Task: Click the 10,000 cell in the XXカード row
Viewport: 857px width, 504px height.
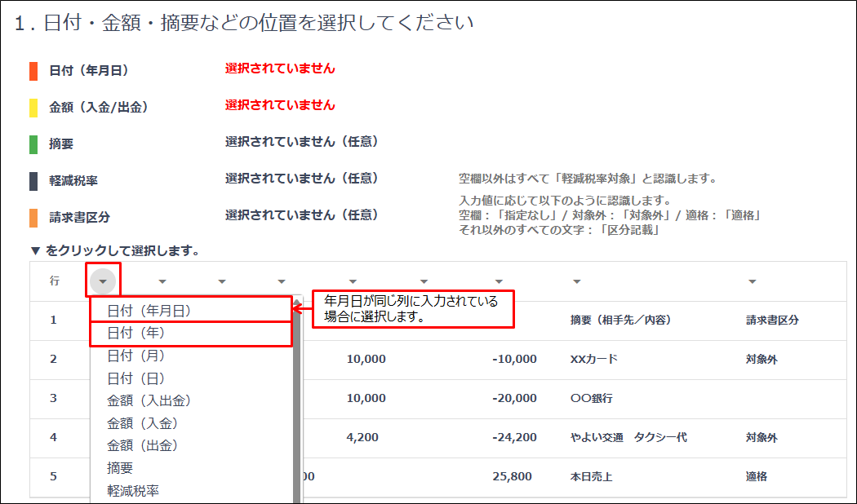Action: tap(366, 360)
